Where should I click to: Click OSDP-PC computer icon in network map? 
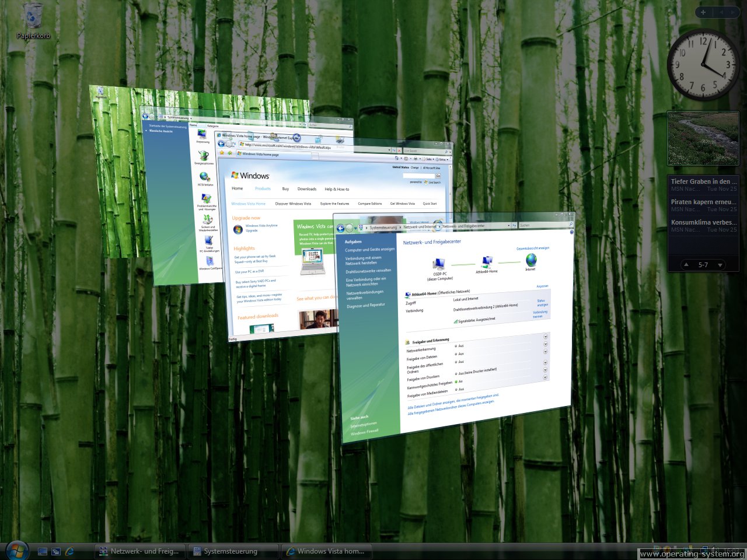pos(439,265)
